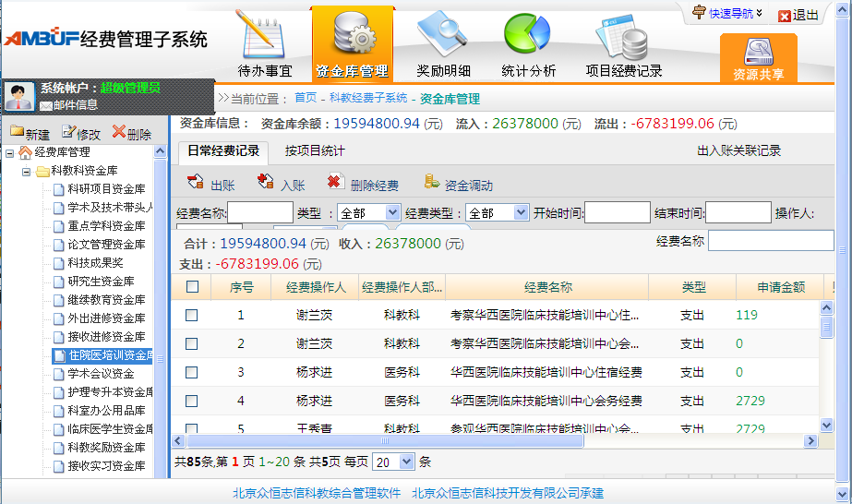Tick the checkbox for row 3 杨求进

pyautogui.click(x=192, y=372)
